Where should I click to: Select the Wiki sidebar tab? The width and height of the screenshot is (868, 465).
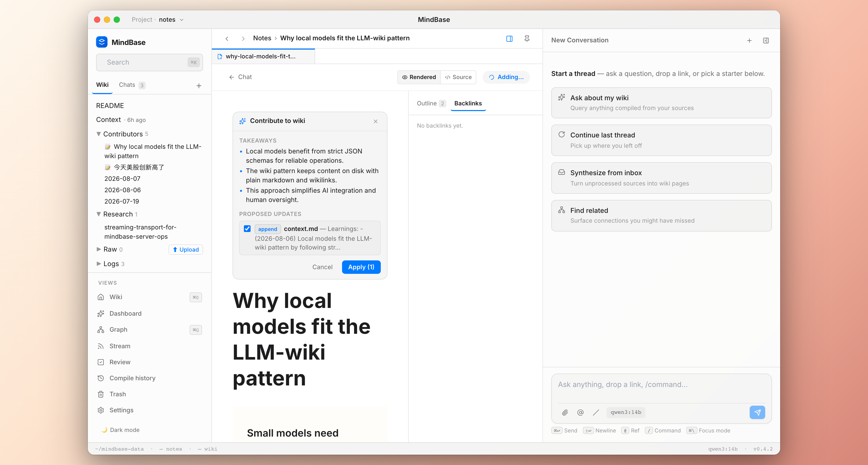click(x=103, y=85)
